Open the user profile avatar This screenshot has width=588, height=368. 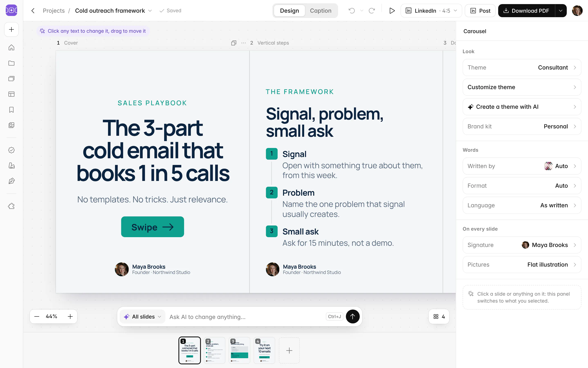(x=577, y=11)
